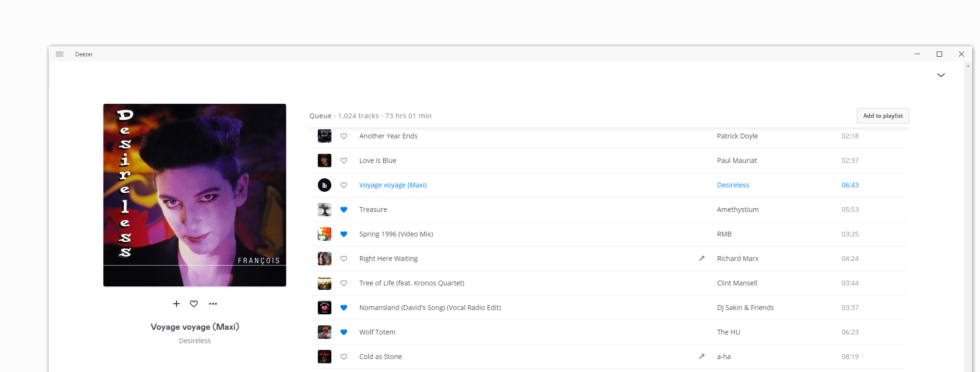Click the Wolf Totem album thumbnail
Image resolution: width=980 pixels, height=372 pixels.
tap(325, 332)
